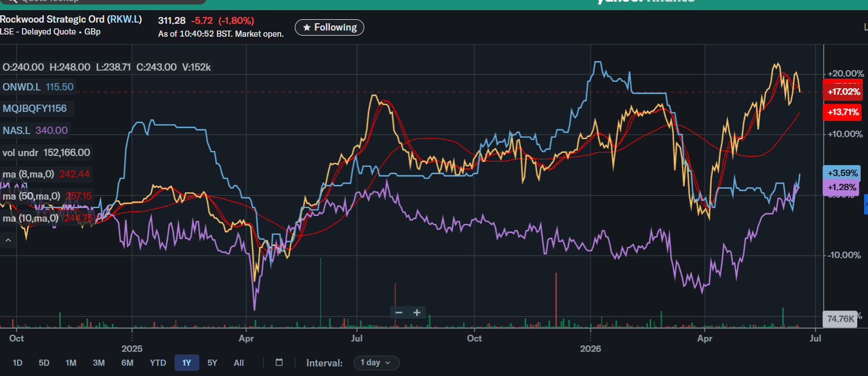This screenshot has width=868, height=376.
Task: Click the C:243.00 close value readout
Action: click(156, 67)
